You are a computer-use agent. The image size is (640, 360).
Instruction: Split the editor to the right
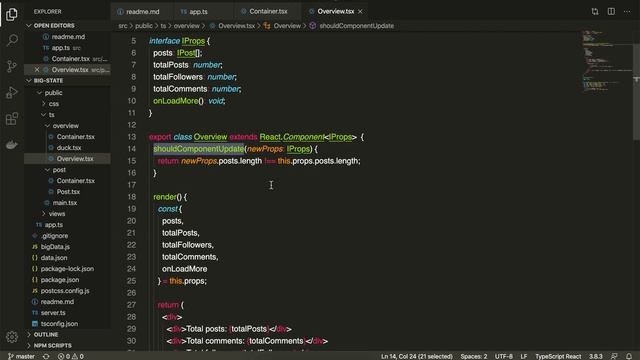611,11
